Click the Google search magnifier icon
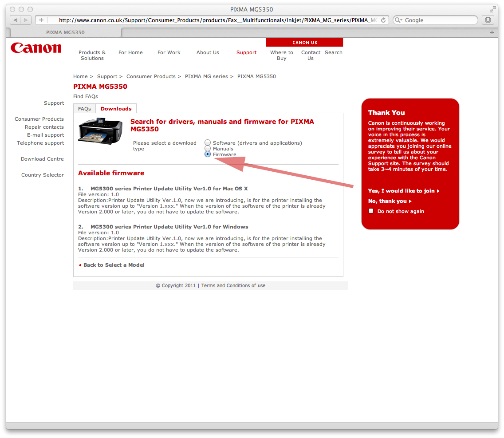The width and height of the screenshot is (504, 438). (x=398, y=20)
